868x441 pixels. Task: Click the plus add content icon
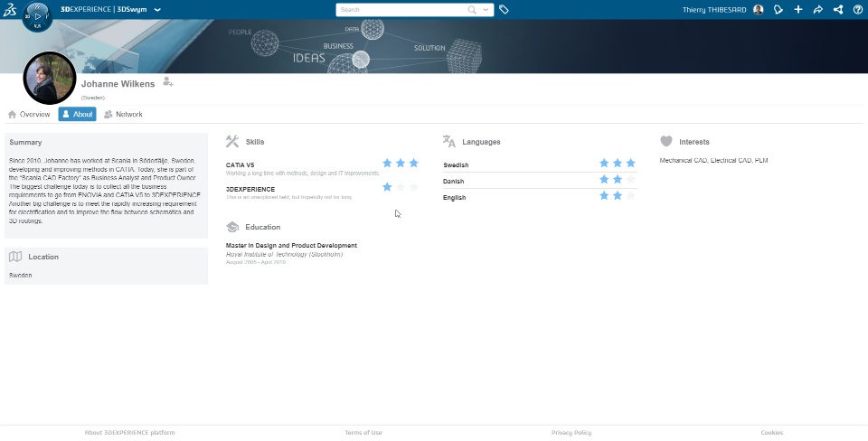pos(798,9)
